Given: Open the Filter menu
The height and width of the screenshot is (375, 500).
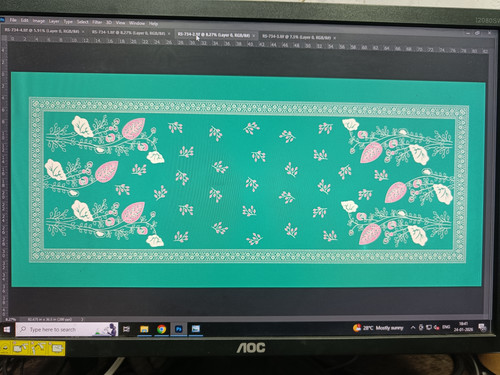Looking at the screenshot, I should tap(97, 22).
